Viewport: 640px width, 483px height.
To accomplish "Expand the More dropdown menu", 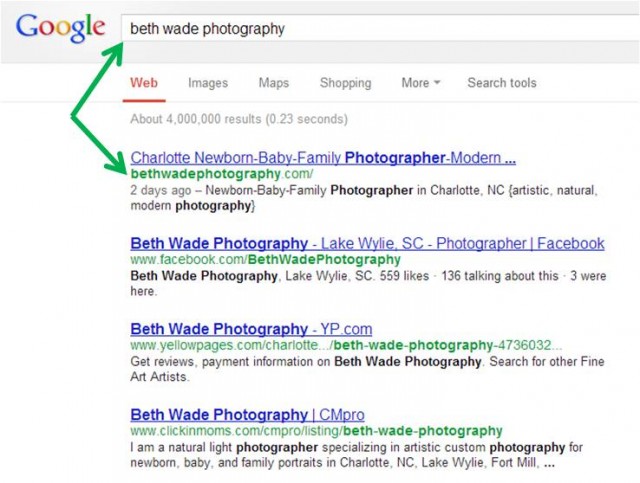I will tap(420, 83).
